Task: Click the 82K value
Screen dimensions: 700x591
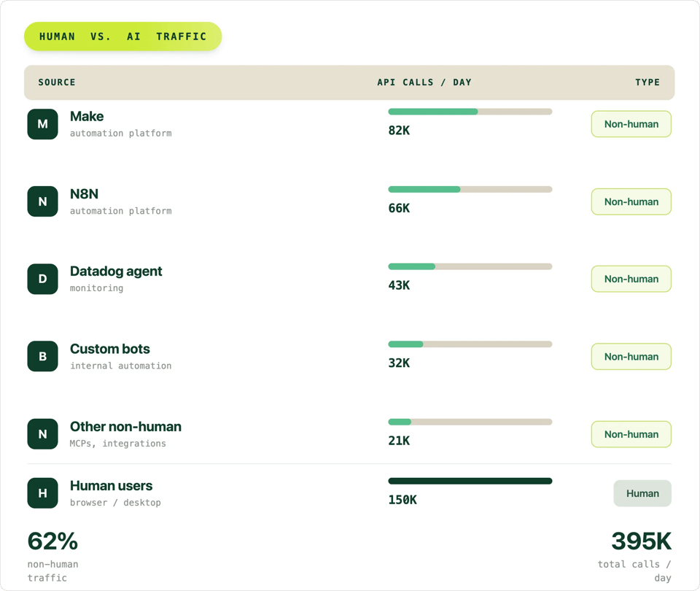Action: point(399,131)
